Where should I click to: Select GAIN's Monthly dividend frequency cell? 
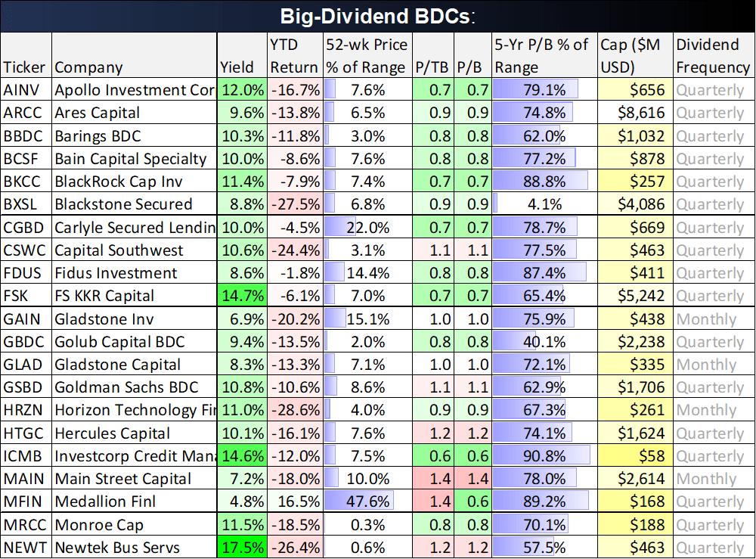714,318
